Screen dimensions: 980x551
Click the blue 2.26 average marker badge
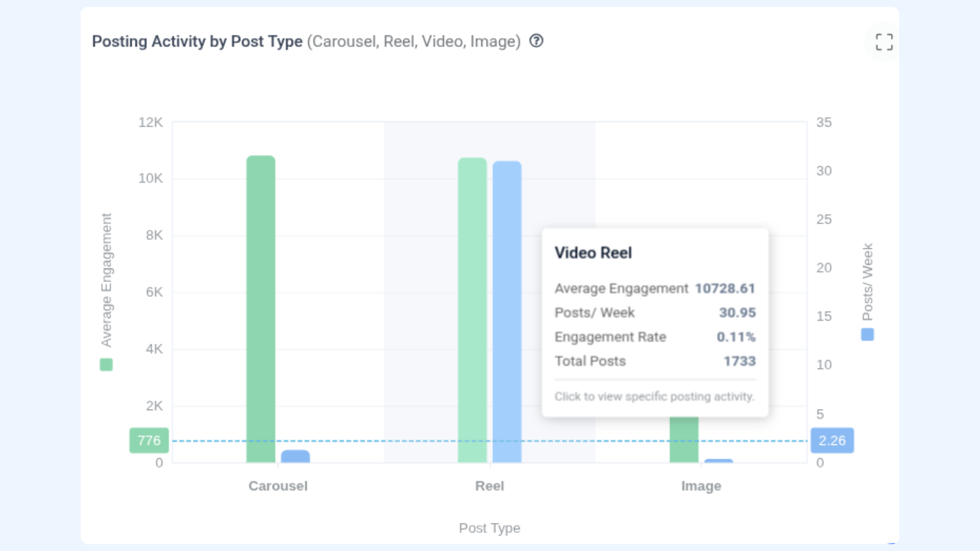[832, 440]
